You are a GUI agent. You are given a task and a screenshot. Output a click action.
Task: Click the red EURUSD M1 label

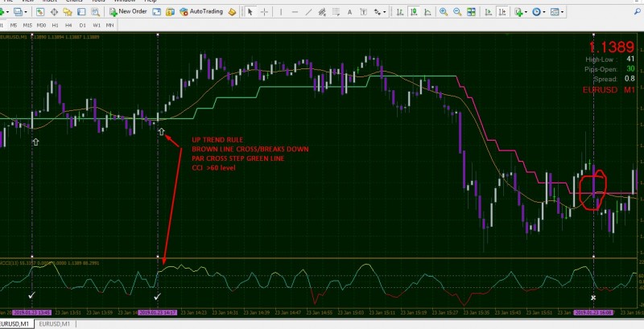click(609, 90)
